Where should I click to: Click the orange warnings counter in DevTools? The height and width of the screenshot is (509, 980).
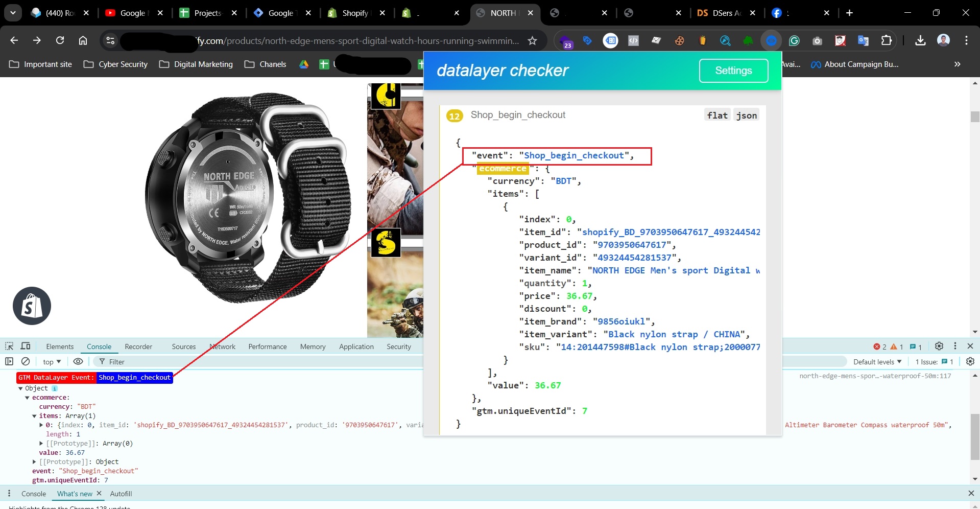897,346
